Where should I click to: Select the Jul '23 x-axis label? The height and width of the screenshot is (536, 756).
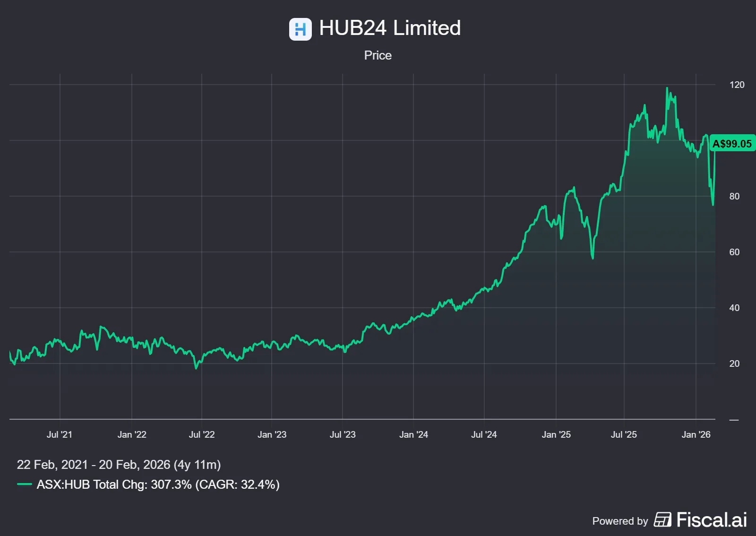coord(343,434)
